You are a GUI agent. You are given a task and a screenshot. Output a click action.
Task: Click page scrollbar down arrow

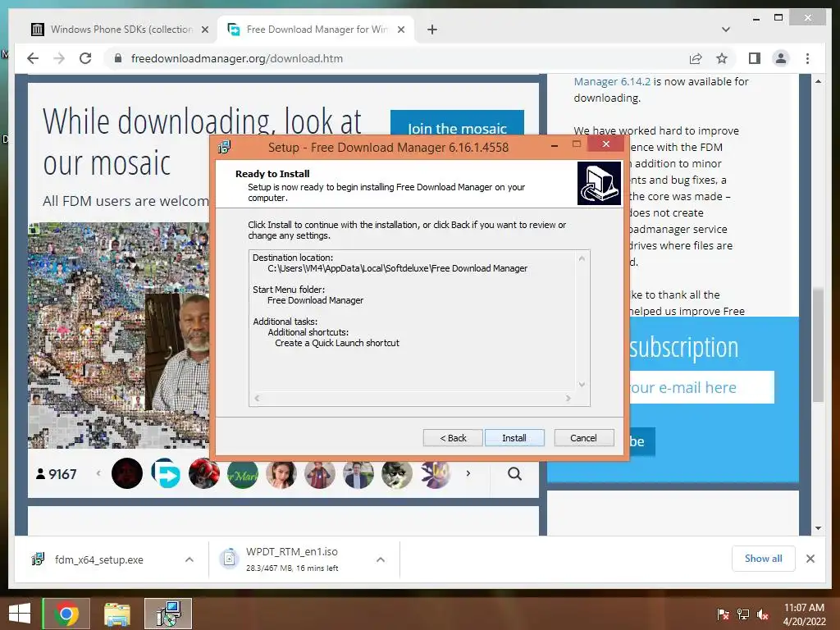click(818, 528)
